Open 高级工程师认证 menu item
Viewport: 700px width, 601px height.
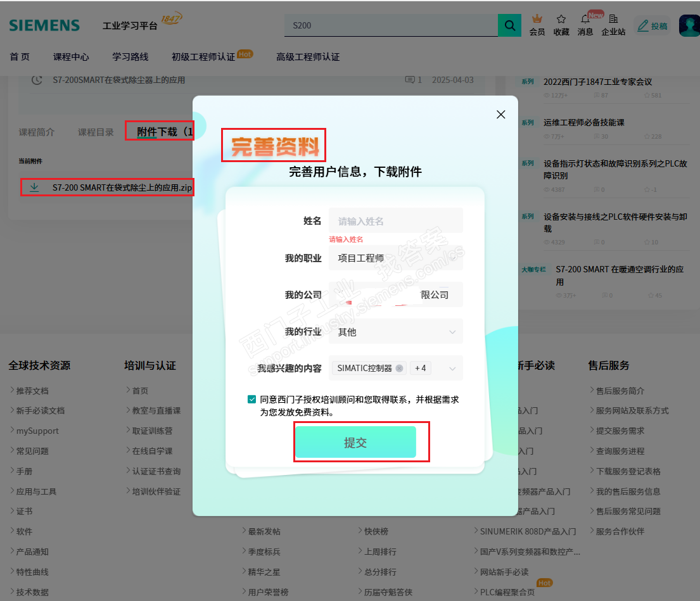(308, 56)
